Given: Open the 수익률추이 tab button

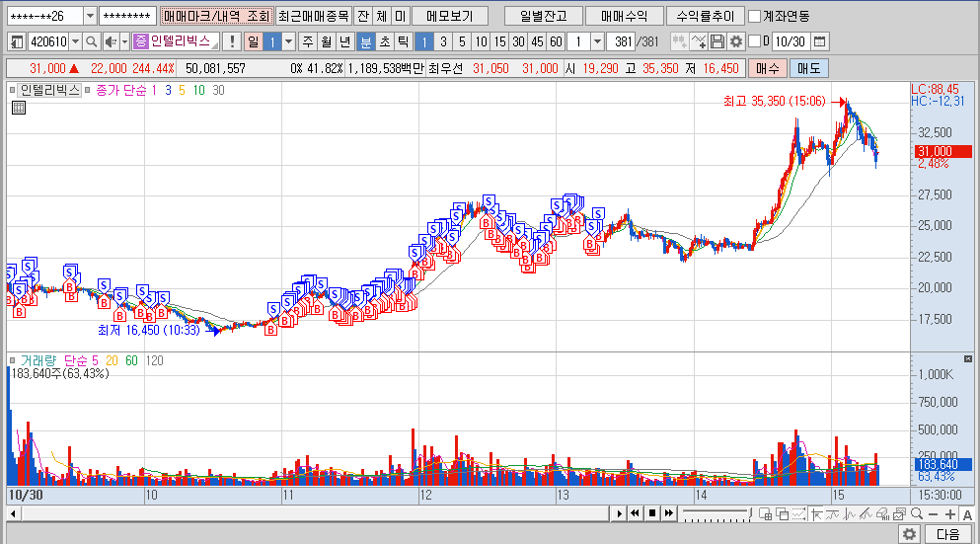Looking at the screenshot, I should point(705,16).
